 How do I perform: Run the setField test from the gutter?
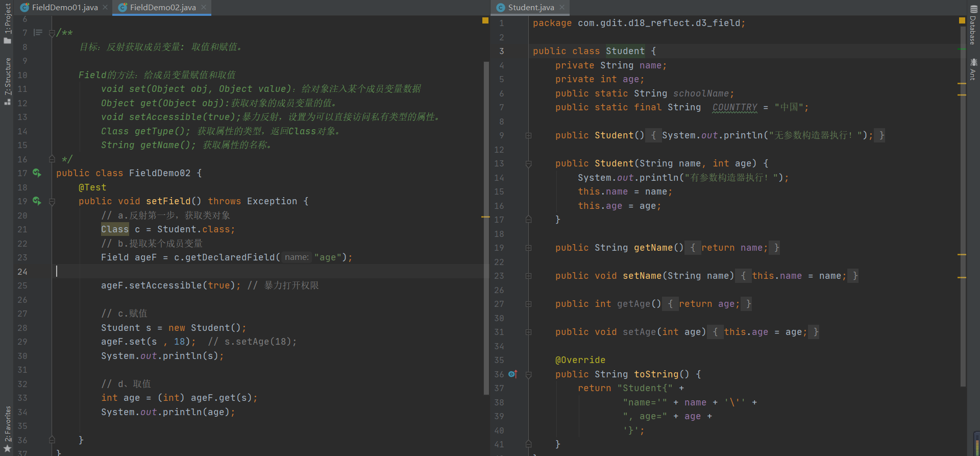coord(37,201)
